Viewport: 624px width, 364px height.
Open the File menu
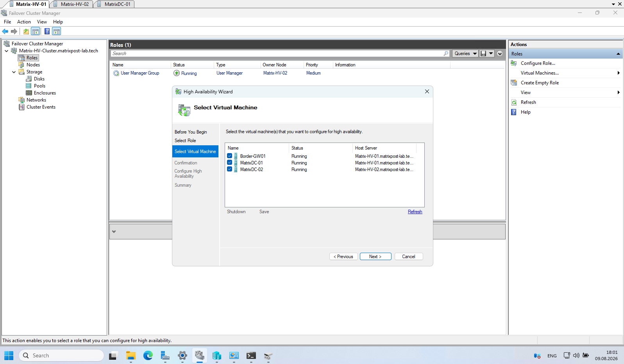point(7,22)
